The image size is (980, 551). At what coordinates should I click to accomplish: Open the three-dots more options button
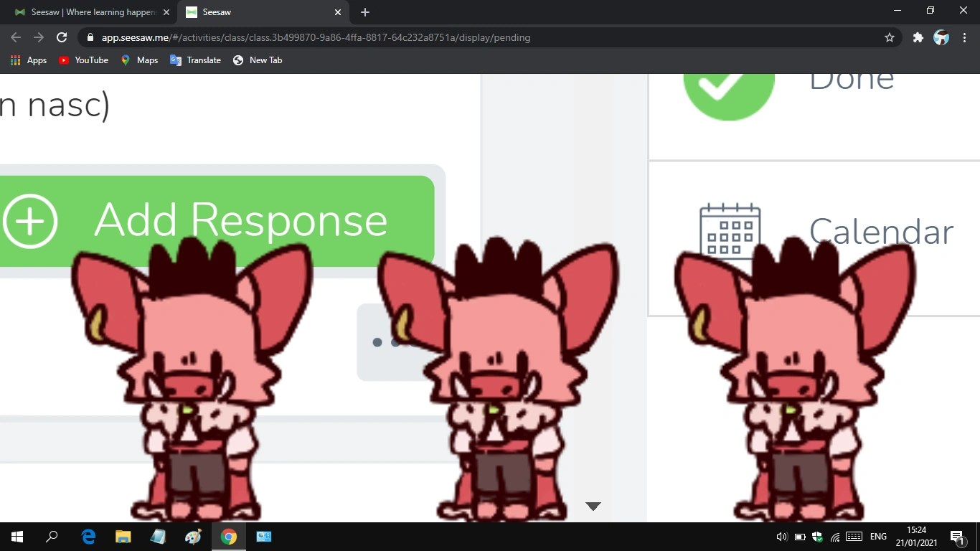pos(385,342)
